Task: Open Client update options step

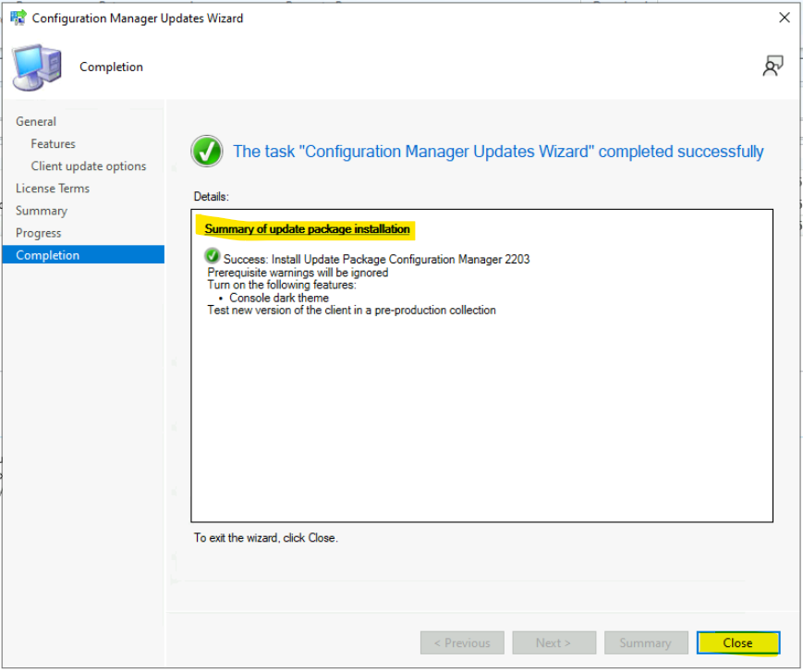Action: (89, 167)
